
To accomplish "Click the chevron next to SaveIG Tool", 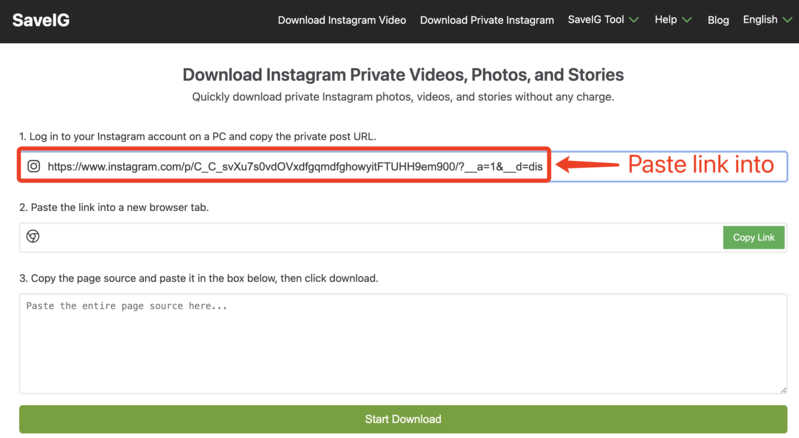I will point(634,20).
